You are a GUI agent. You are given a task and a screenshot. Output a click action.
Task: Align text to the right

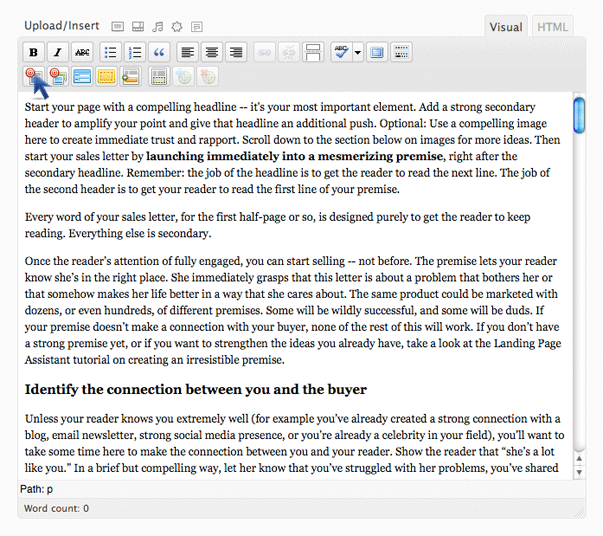pyautogui.click(x=236, y=52)
